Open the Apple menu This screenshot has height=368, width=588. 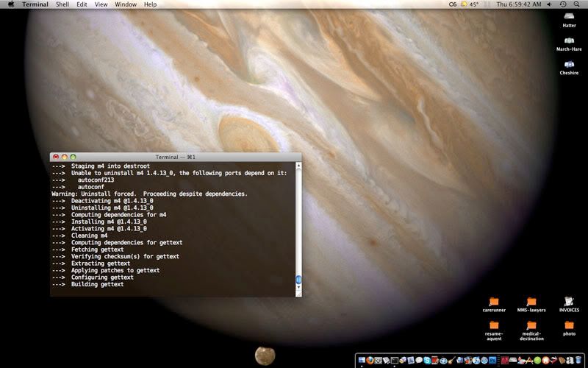[11, 4]
